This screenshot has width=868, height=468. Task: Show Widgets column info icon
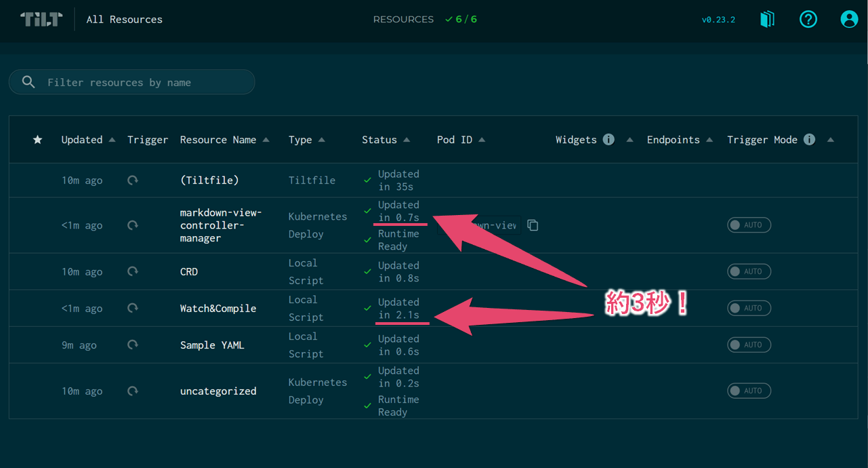[608, 139]
